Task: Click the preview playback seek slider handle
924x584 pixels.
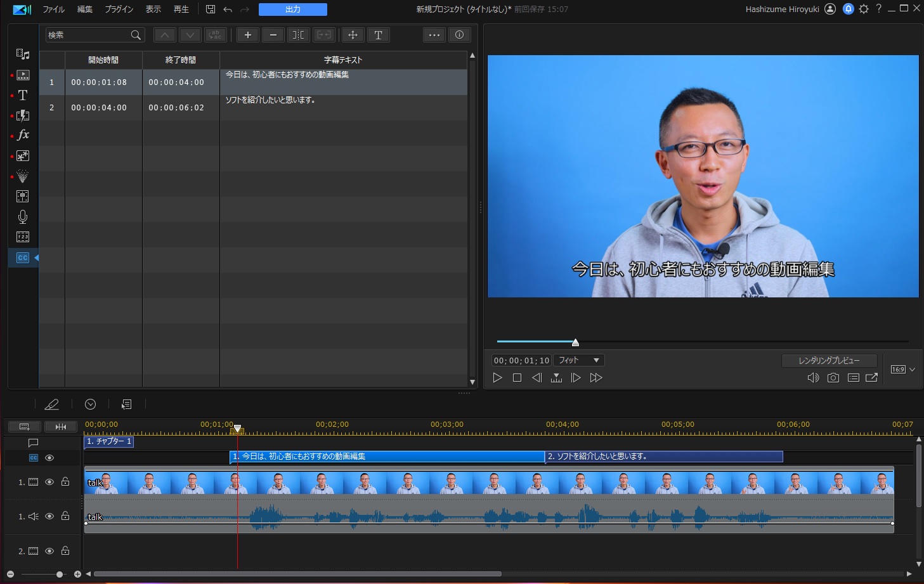Action: pyautogui.click(x=575, y=342)
